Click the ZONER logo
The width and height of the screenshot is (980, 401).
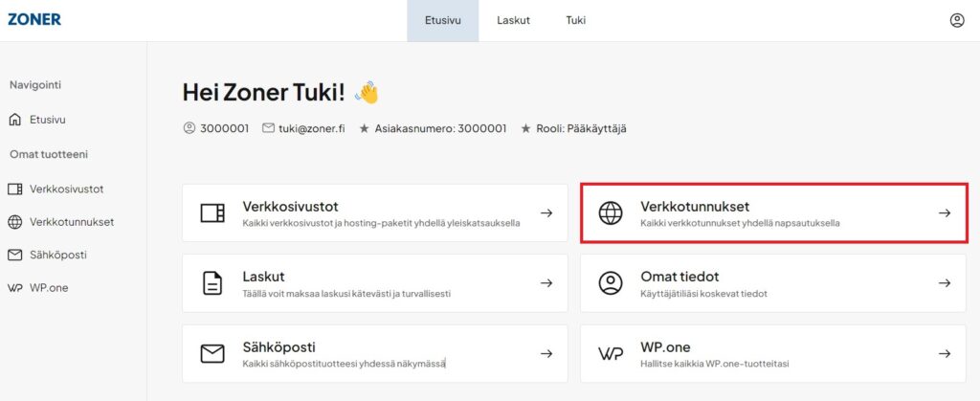coord(33,19)
